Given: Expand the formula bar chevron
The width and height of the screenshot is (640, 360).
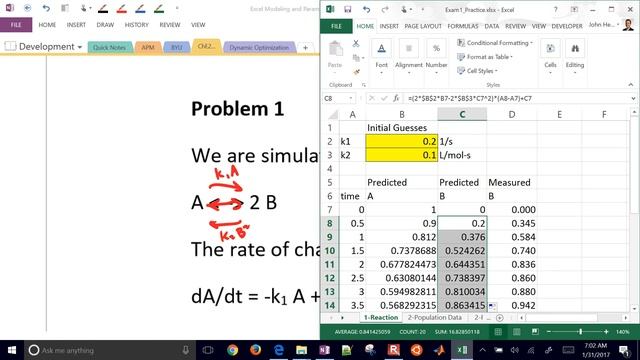Looking at the screenshot, I should point(633,98).
